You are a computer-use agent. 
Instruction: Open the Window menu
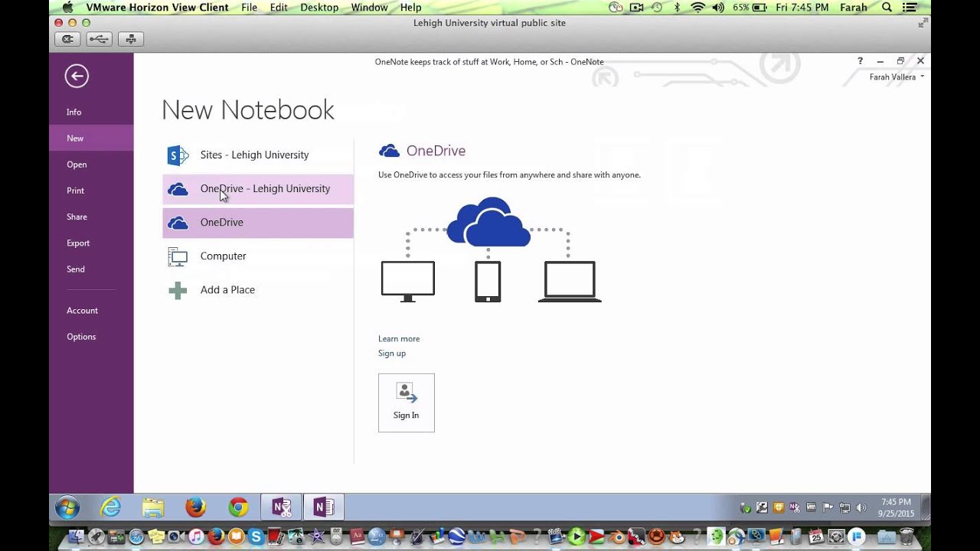pos(369,8)
